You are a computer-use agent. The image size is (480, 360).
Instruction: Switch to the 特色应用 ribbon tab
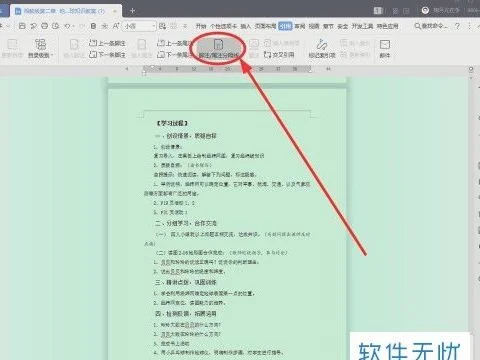click(387, 26)
